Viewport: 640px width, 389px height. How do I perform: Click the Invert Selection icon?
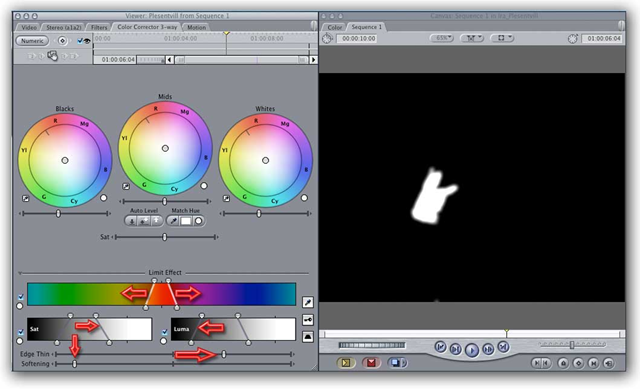pos(308,337)
